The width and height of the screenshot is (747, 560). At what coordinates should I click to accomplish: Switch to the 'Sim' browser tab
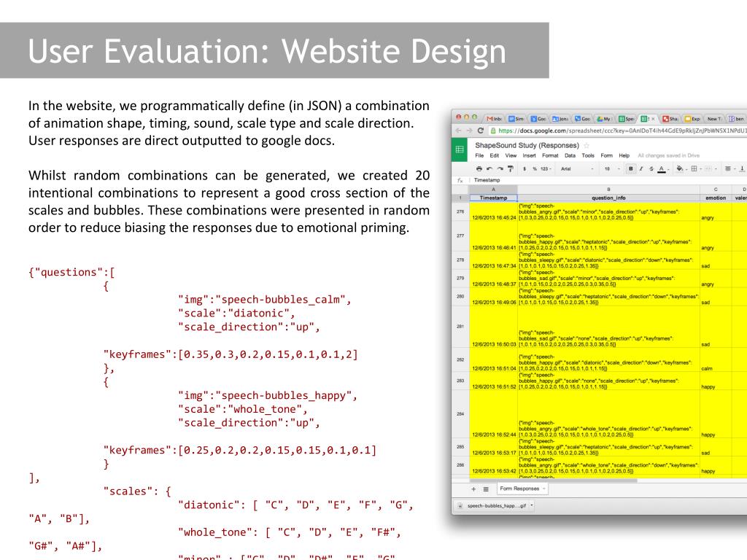point(516,119)
